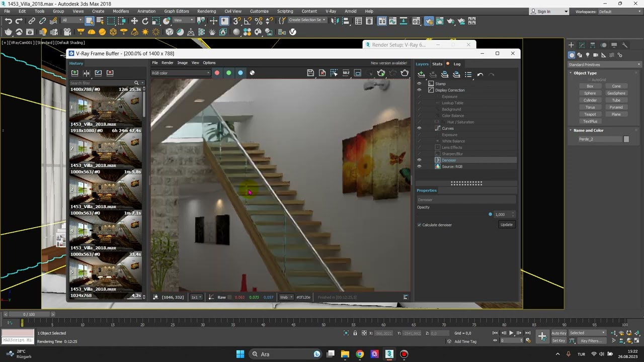The height and width of the screenshot is (362, 644).
Task: Open Chrome from the Windows taskbar
Action: coord(360,354)
